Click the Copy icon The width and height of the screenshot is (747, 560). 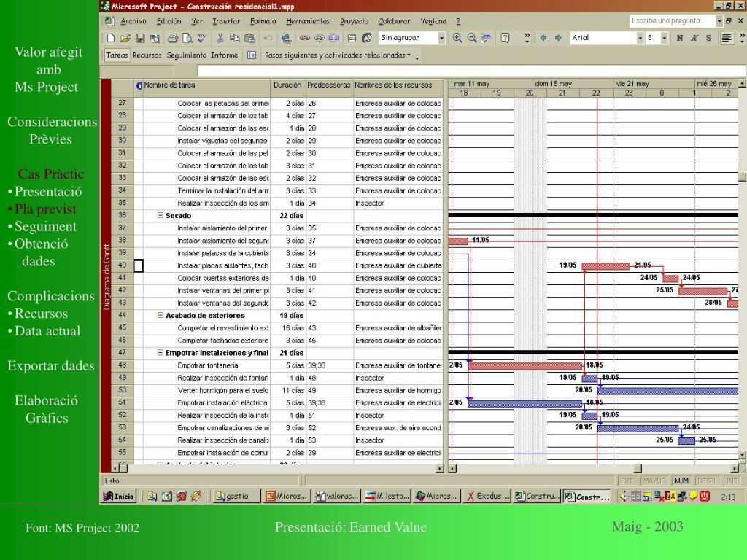(235, 38)
